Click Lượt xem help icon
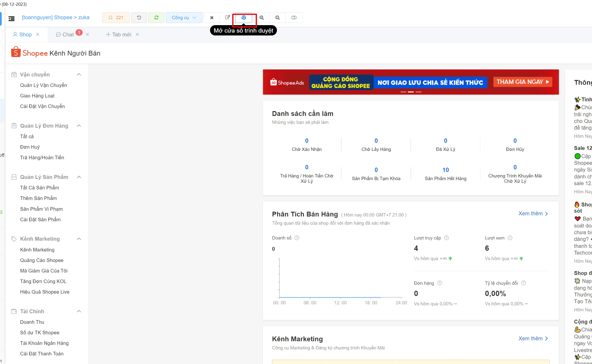This screenshot has width=592, height=364. pyautogui.click(x=510, y=238)
